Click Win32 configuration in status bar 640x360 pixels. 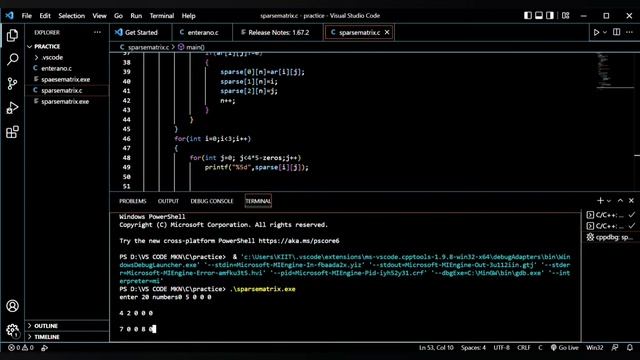coord(595,348)
